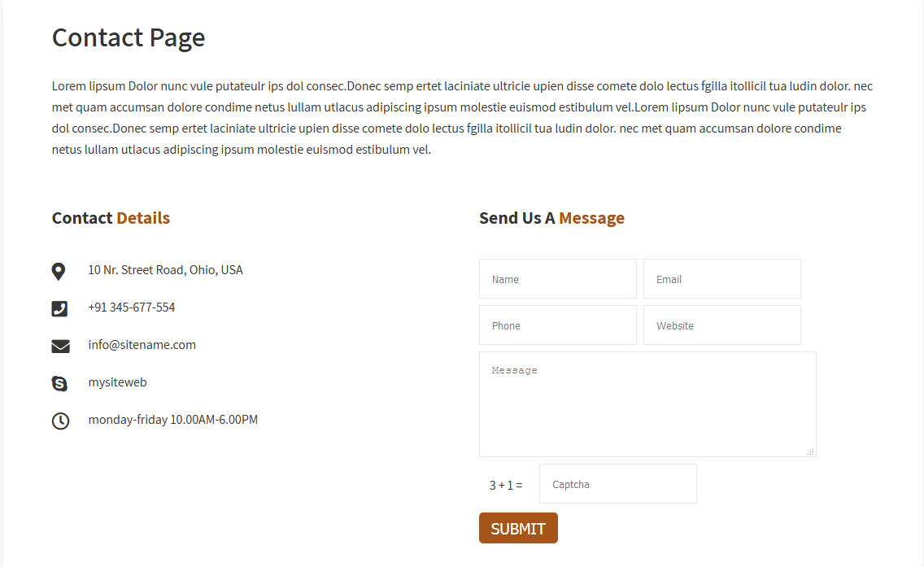Click the clock icon for business hours
The image size is (924, 567).
[61, 421]
